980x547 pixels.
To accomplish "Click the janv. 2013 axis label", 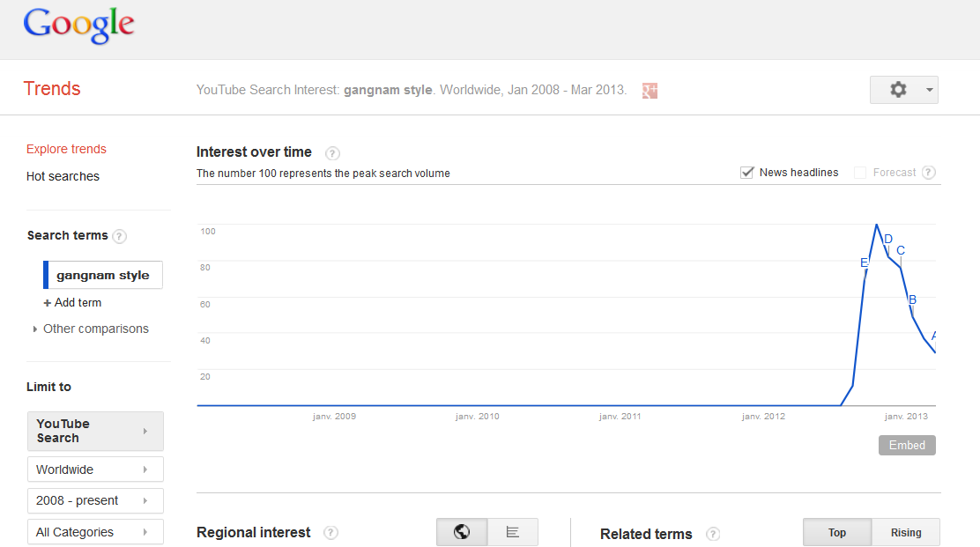I will tap(906, 417).
